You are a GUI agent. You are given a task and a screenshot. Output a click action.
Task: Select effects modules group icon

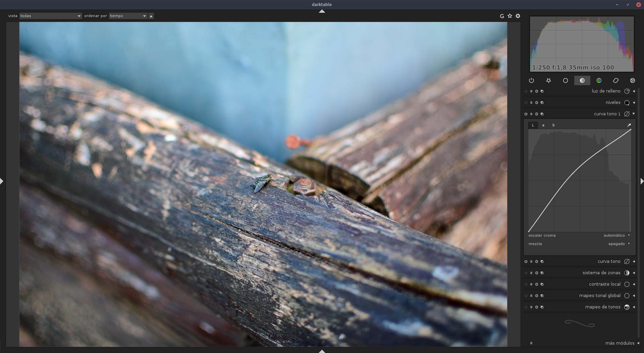click(632, 80)
